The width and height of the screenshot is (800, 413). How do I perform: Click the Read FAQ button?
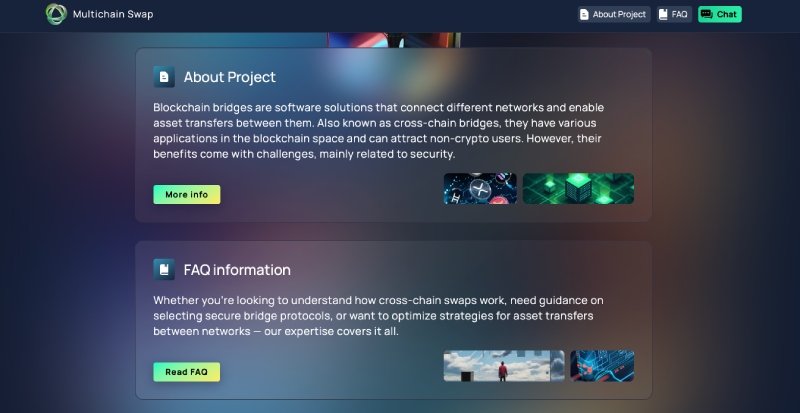(187, 372)
